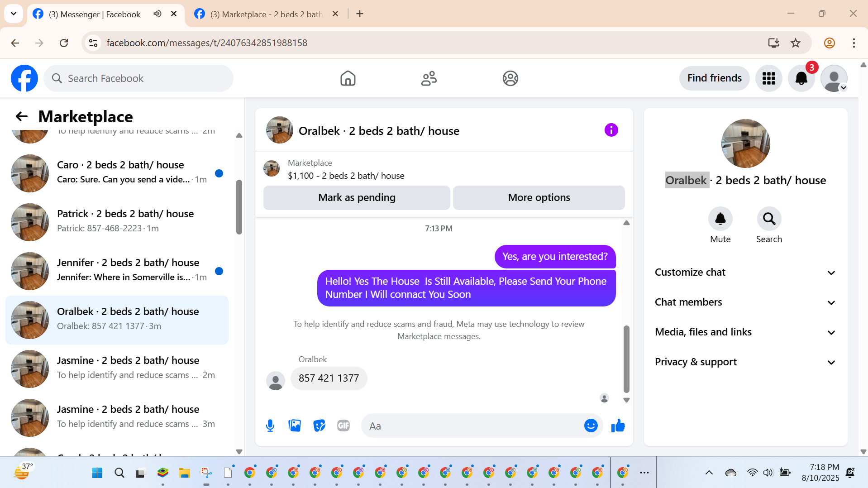Send a thumbs-up like
This screenshot has height=488, width=868.
(618, 426)
